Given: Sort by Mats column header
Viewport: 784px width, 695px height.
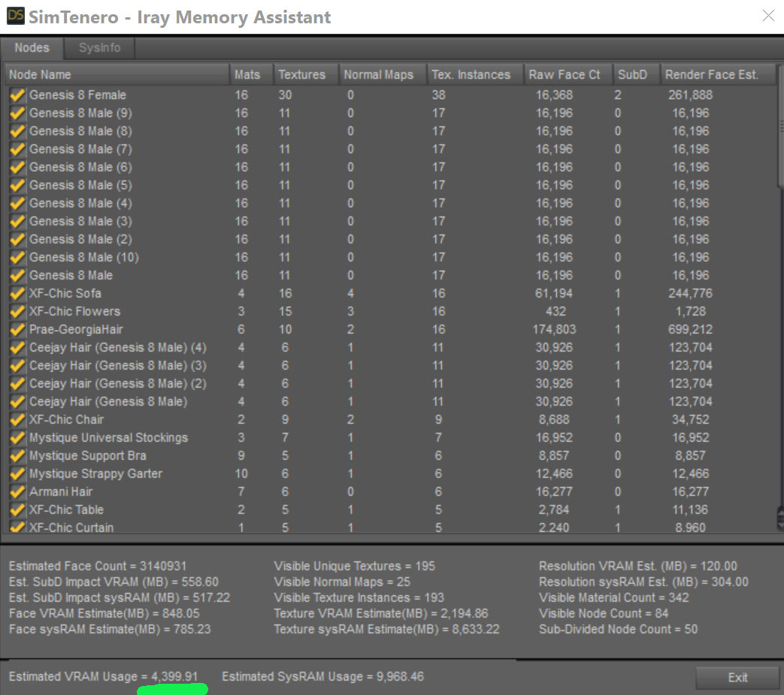Looking at the screenshot, I should click(251, 74).
